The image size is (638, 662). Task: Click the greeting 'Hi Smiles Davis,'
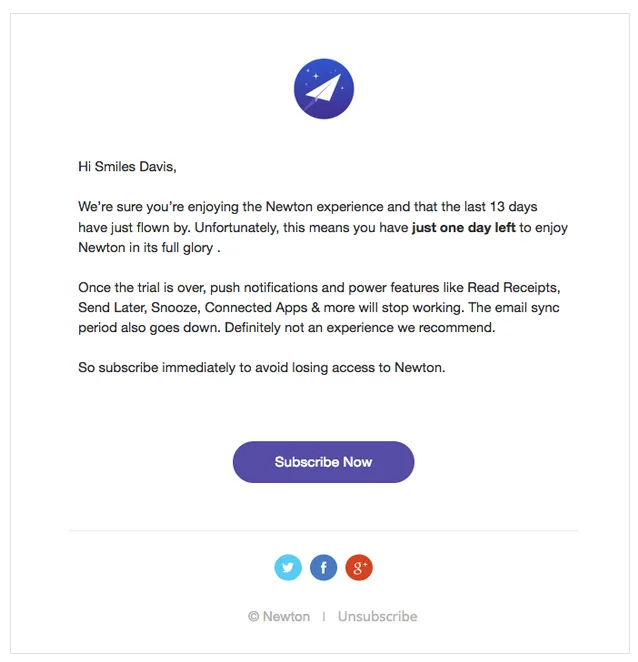(127, 167)
